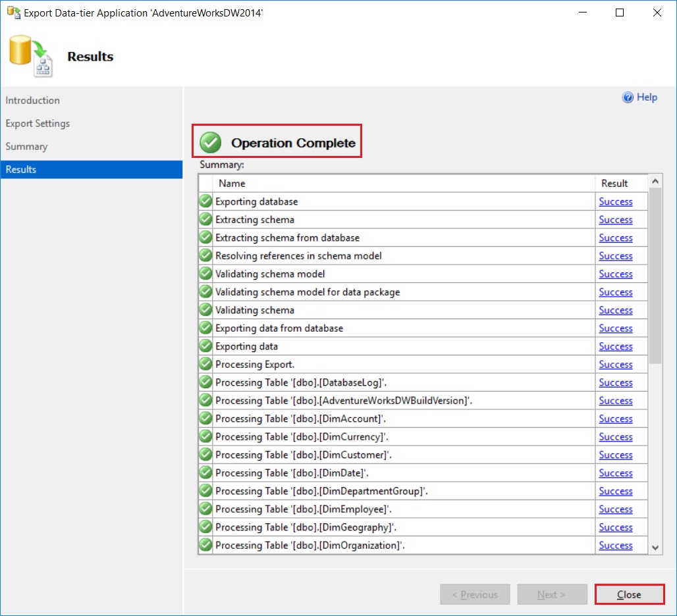677x616 pixels.
Task: Open Success link for Extracting schema
Action: coord(616,220)
